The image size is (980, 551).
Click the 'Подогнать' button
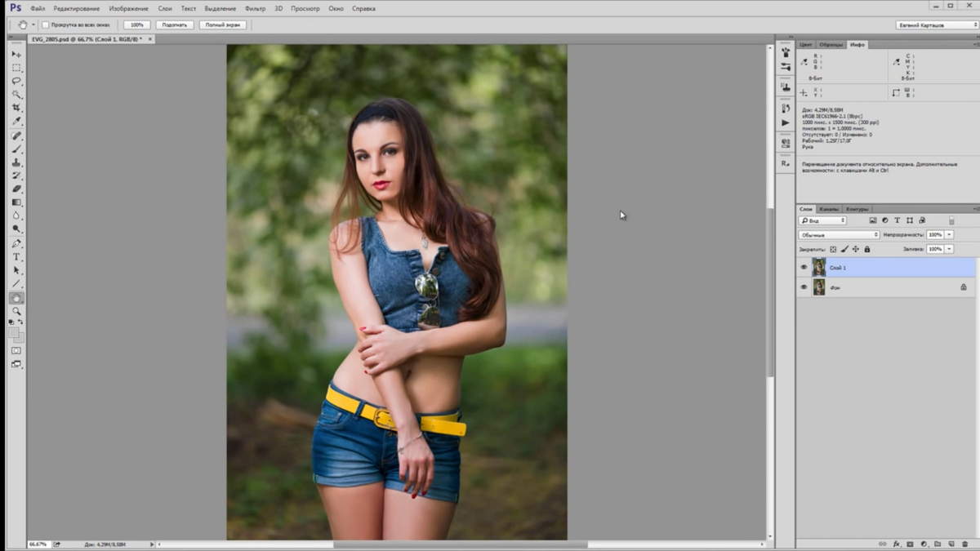(175, 25)
